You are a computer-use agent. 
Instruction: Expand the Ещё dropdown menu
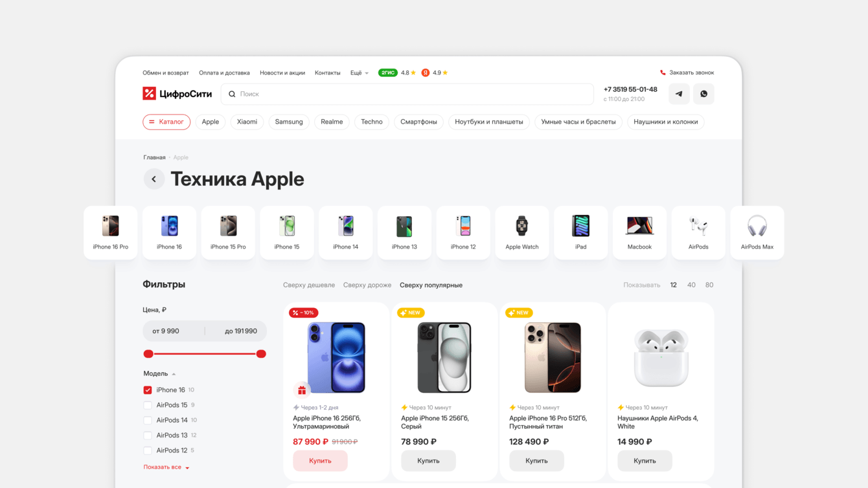360,73
